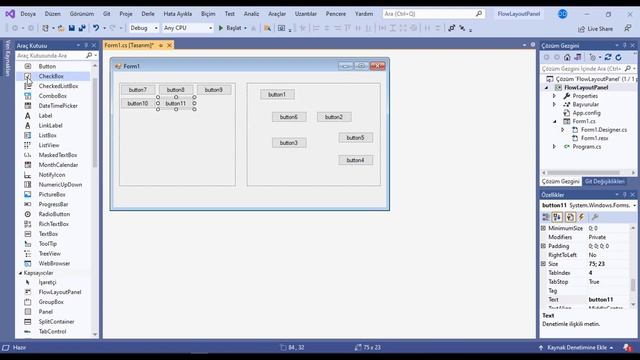The image size is (640, 360).
Task: Open button11 object selector dropdown
Action: (634, 205)
